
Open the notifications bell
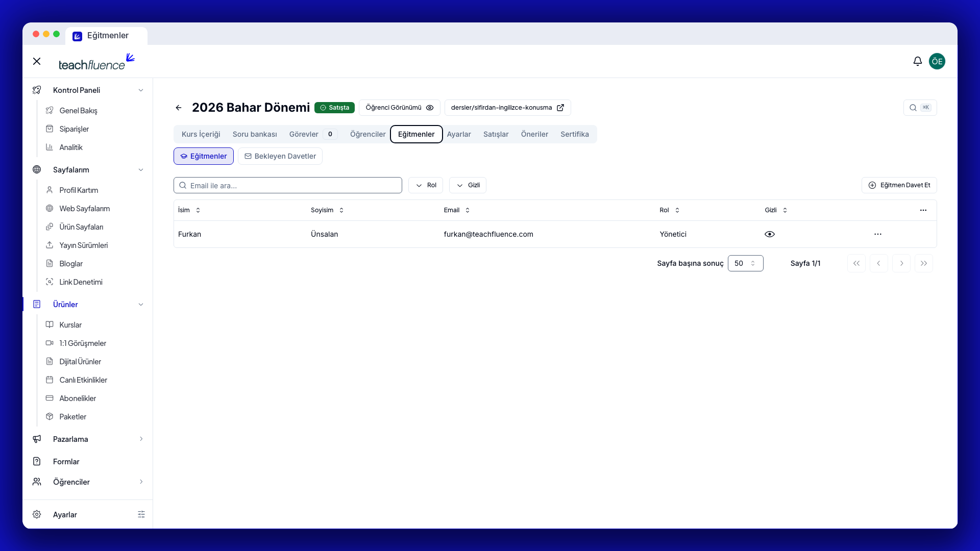(917, 61)
